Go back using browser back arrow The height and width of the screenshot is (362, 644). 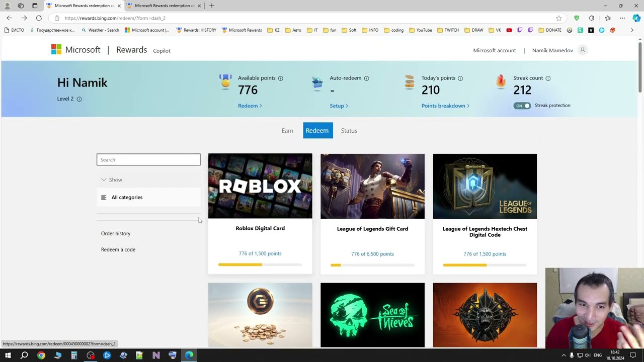(x=9, y=18)
